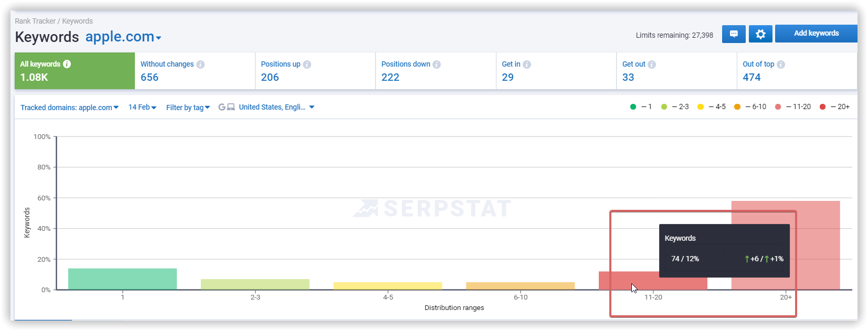Toggle the green position 1 legend item
This screenshot has height=331, width=868.
tap(641, 106)
